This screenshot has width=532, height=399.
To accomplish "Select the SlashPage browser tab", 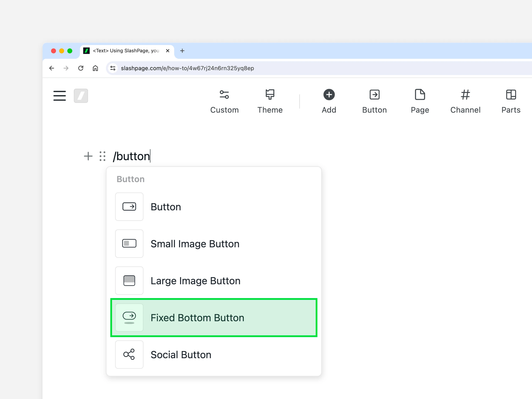I will point(127,51).
